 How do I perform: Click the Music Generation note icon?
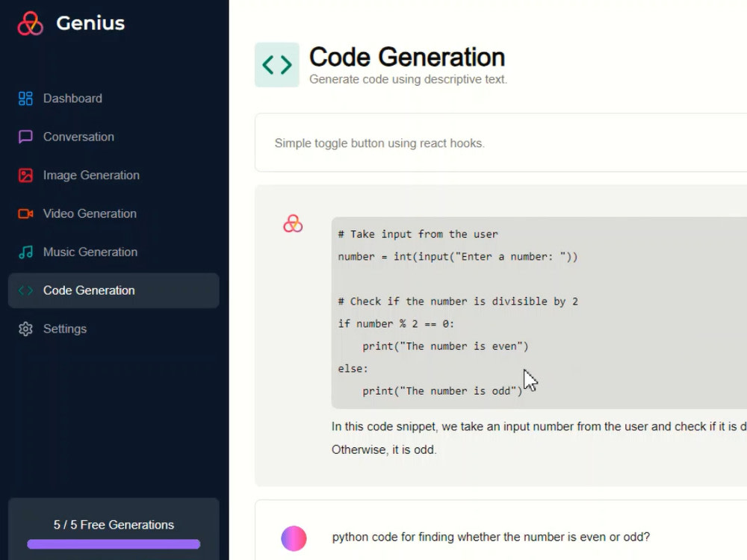[x=25, y=252]
